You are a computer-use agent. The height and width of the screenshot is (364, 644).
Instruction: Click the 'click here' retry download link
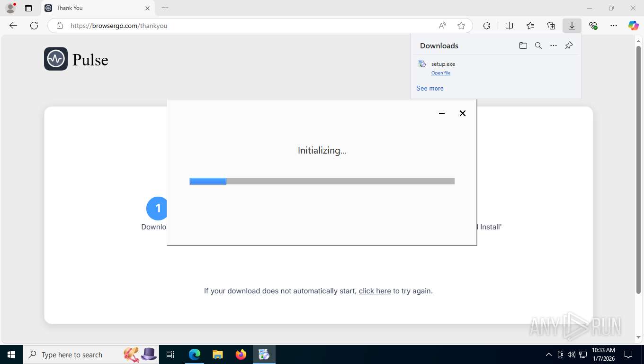(375, 291)
